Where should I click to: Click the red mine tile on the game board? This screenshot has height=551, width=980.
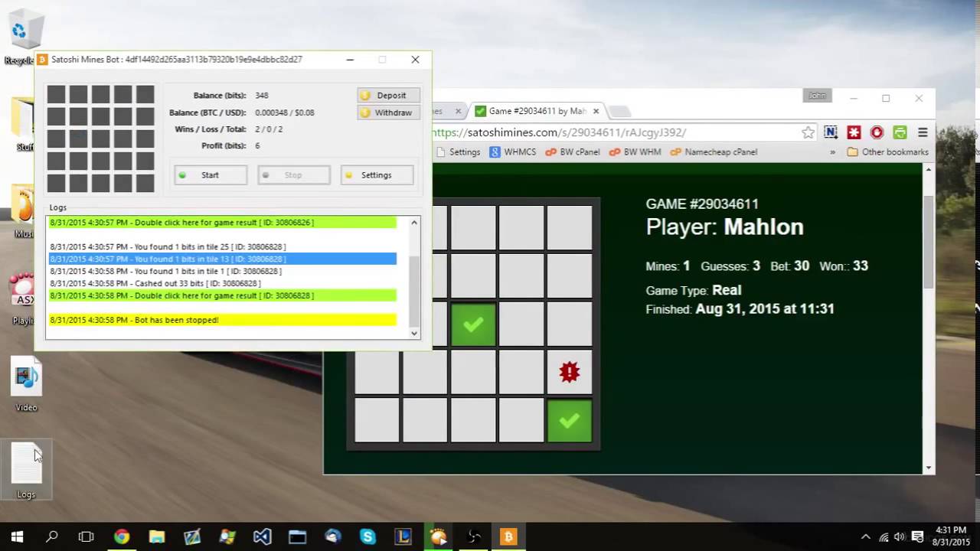(570, 372)
